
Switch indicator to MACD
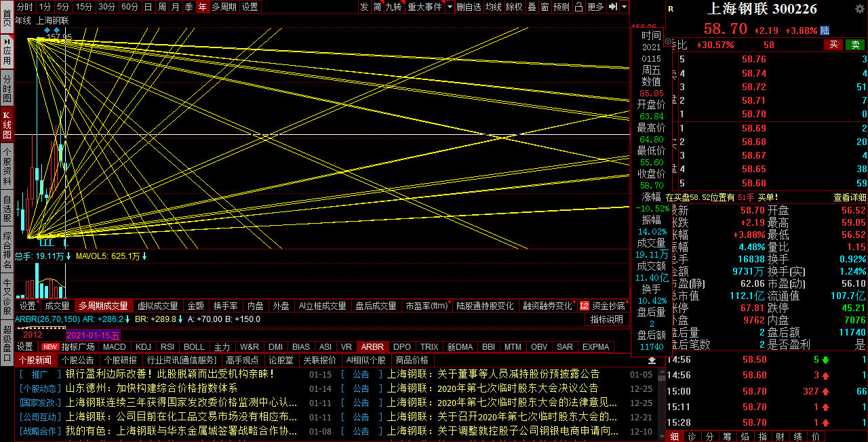[114, 347]
